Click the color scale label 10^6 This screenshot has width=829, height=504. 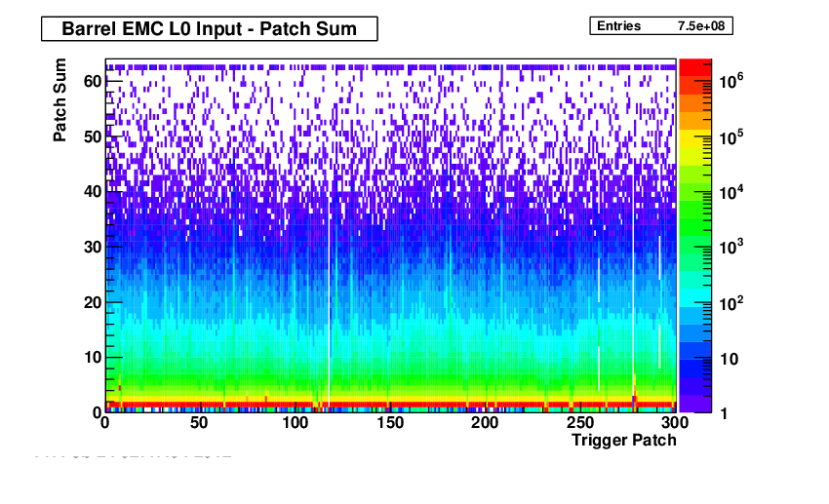(x=731, y=81)
